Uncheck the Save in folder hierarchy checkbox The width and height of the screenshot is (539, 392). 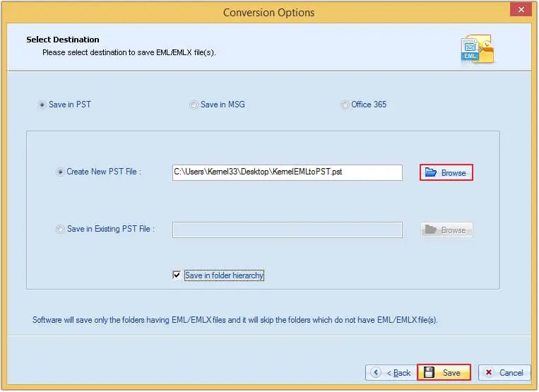(x=177, y=275)
